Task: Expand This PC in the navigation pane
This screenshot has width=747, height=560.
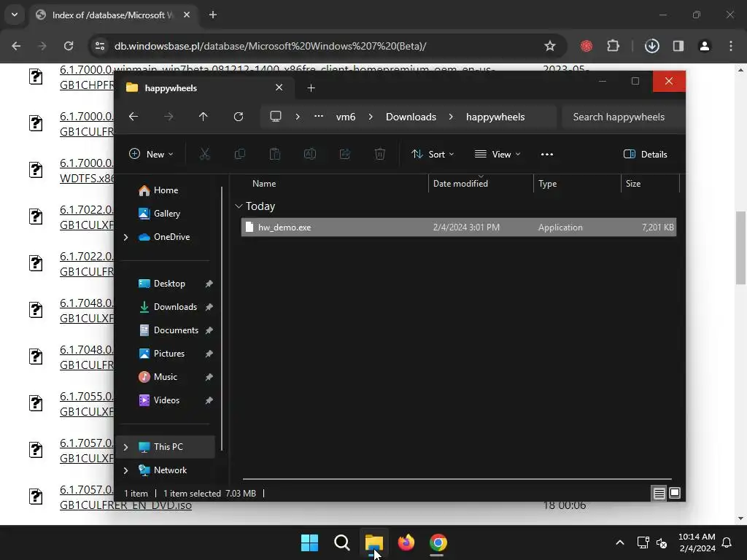Action: coord(125,447)
